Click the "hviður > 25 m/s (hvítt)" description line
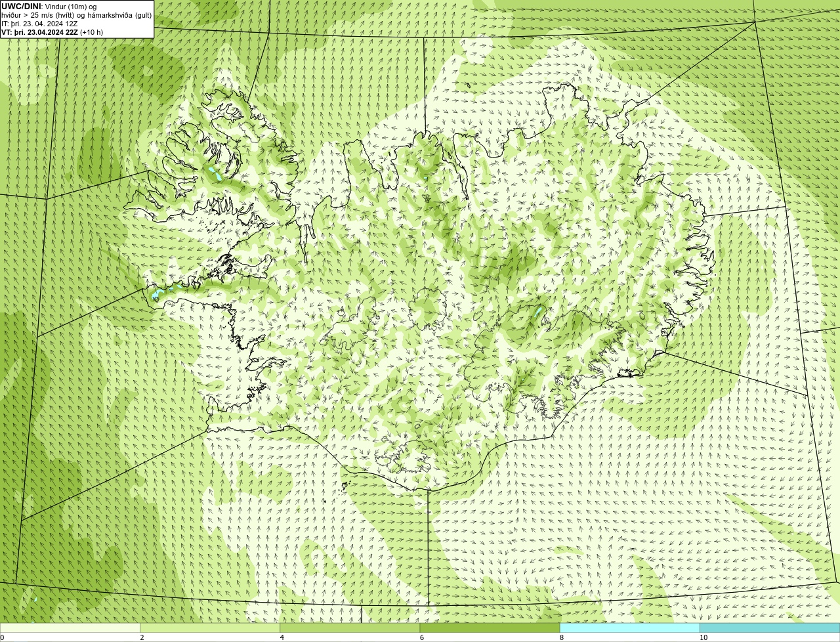Viewport: 840px width, 642px height. pos(76,15)
